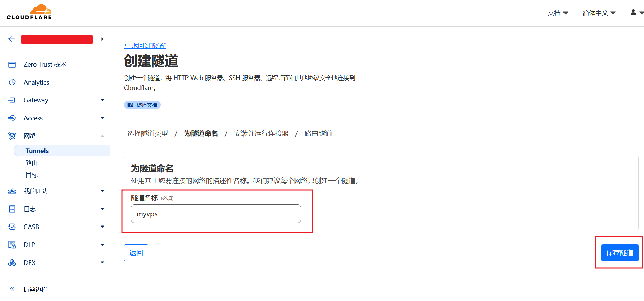The height and width of the screenshot is (301, 644).
Task: Click the 网络 network icon
Action: point(12,136)
